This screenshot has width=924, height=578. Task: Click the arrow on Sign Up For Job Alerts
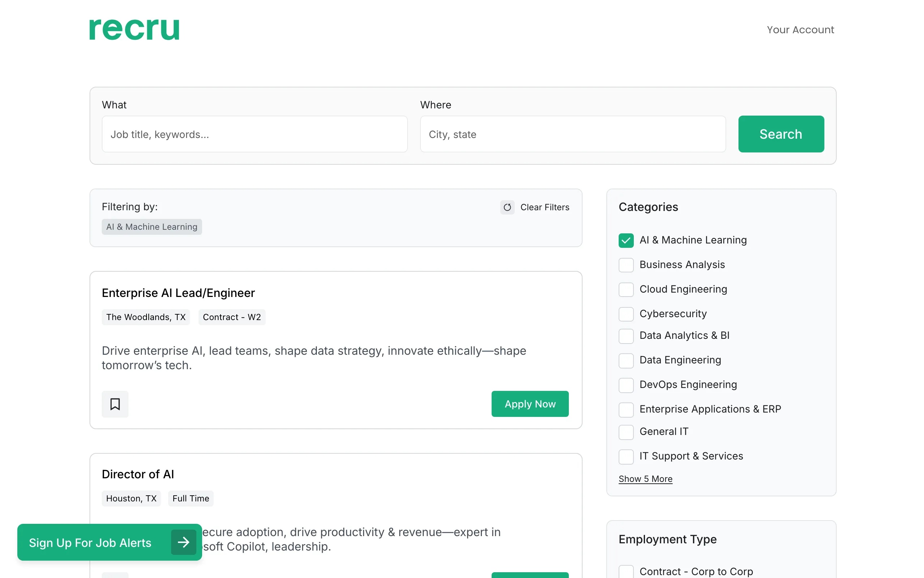pos(184,542)
